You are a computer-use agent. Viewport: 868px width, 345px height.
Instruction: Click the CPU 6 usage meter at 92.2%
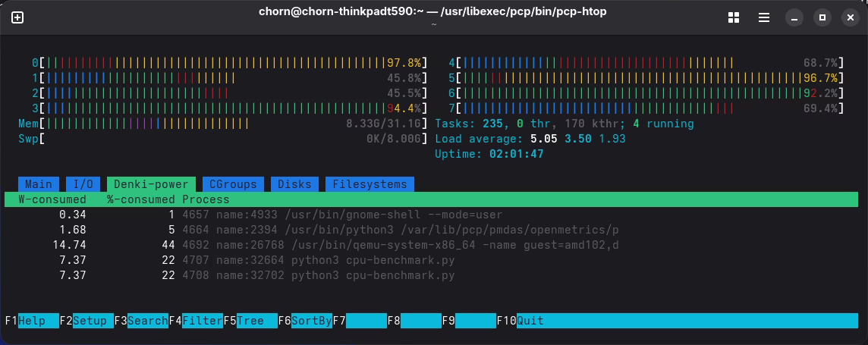[646, 93]
